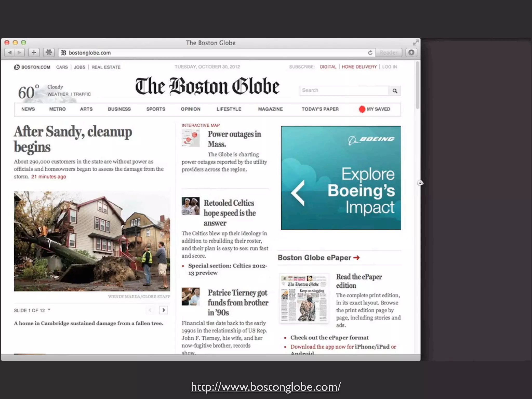Click the Boeing ad's left chevron

pyautogui.click(x=298, y=193)
